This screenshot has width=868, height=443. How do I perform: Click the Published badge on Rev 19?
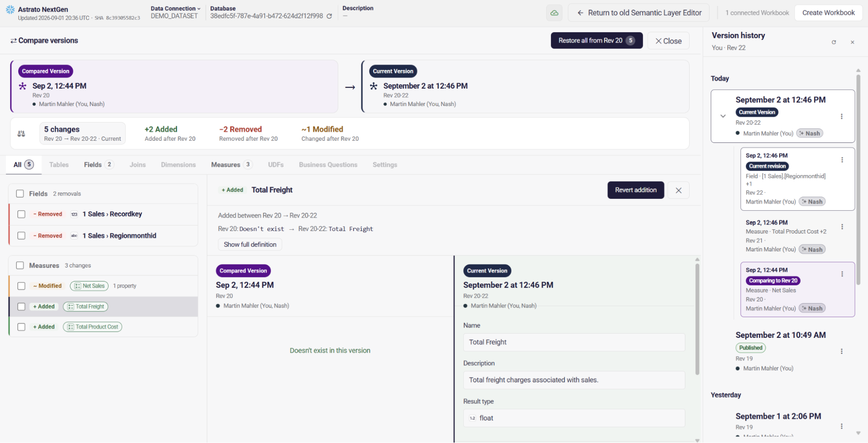[751, 348]
